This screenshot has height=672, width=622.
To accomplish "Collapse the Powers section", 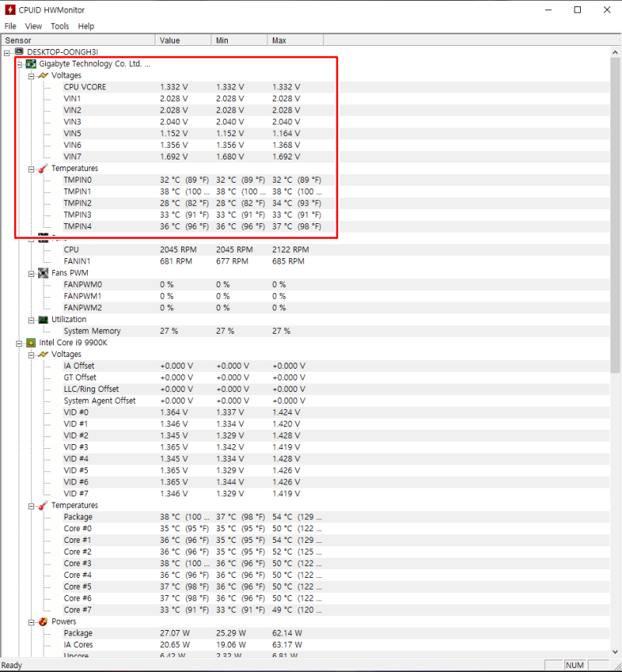I will (31, 622).
